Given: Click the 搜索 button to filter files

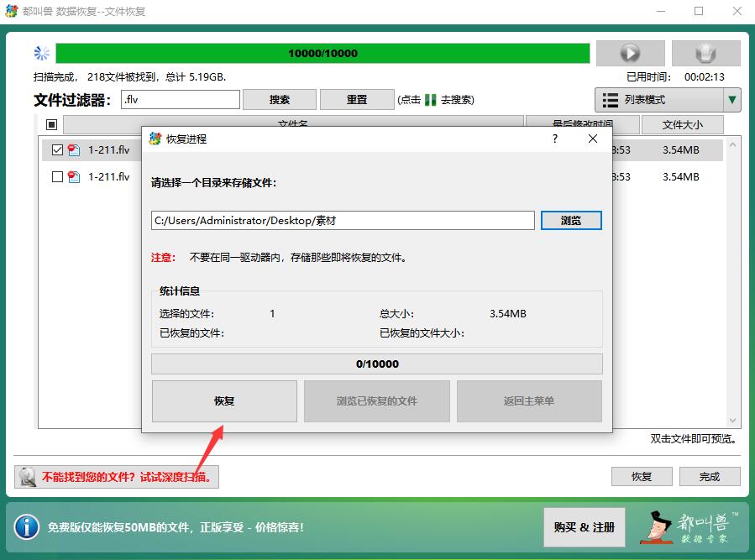Looking at the screenshot, I should [x=279, y=99].
